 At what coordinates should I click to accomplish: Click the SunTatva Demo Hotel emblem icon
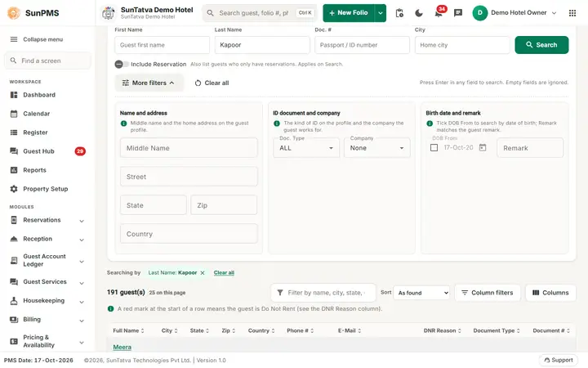[x=109, y=13]
